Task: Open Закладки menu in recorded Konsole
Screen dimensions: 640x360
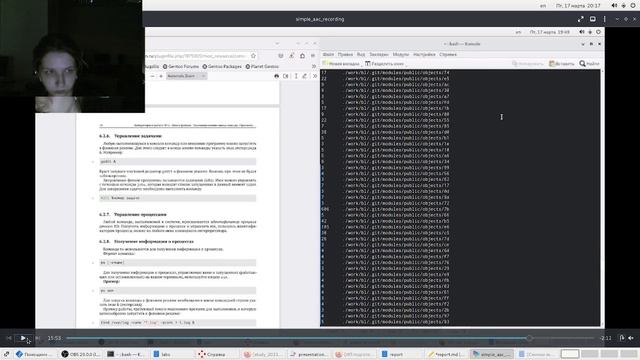Action: click(379, 54)
